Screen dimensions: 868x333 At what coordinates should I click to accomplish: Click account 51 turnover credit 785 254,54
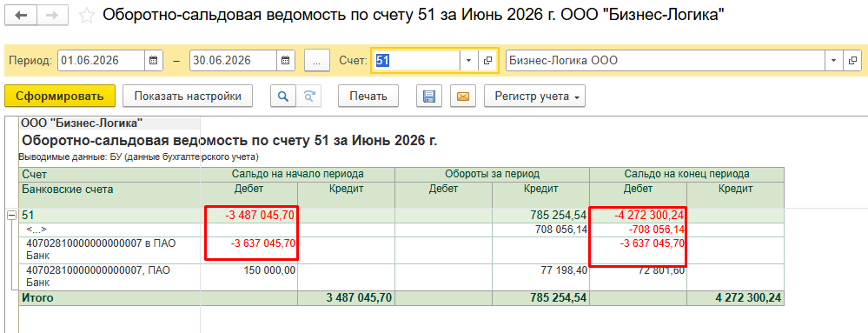558,215
